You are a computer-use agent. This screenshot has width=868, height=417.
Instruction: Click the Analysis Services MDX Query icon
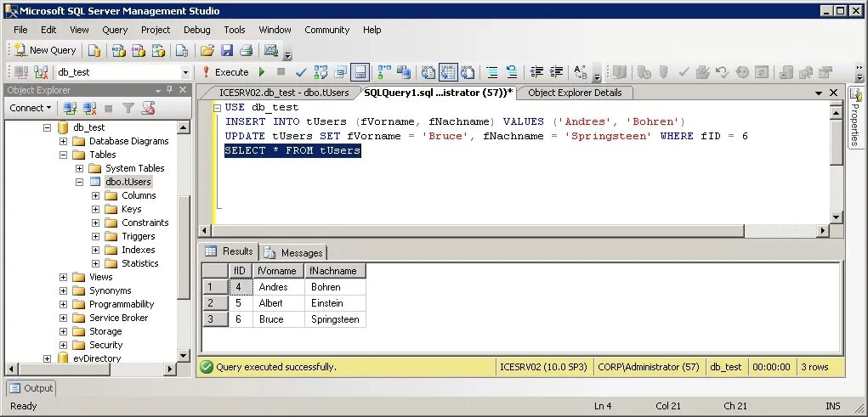coord(118,50)
